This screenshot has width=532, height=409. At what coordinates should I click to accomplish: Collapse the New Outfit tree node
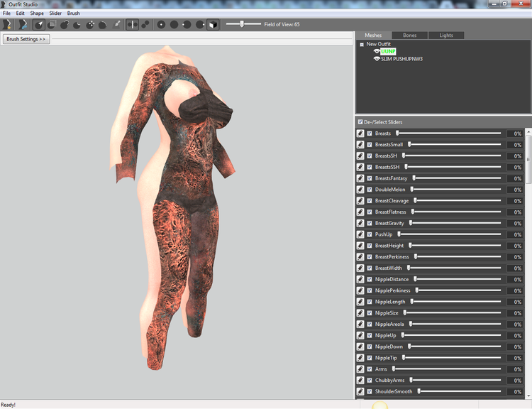tap(362, 44)
